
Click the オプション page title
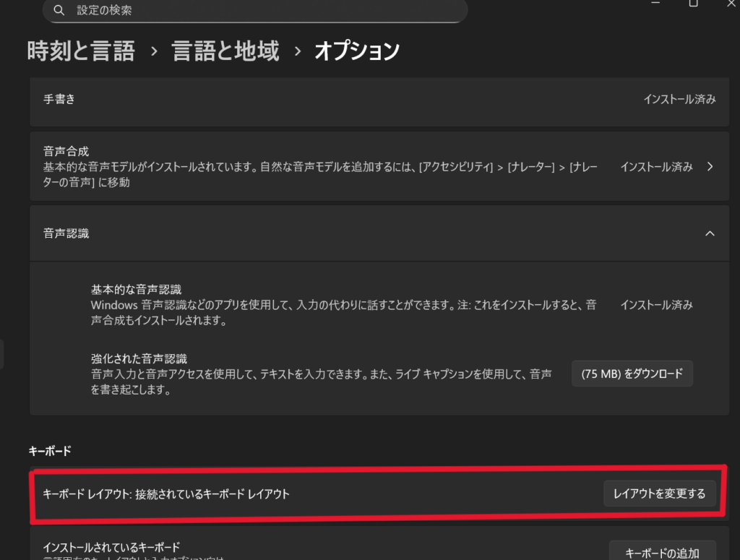[356, 51]
